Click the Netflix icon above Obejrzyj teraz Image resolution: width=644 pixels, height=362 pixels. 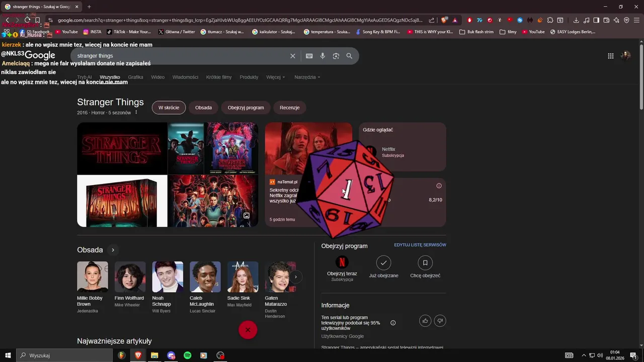pyautogui.click(x=342, y=262)
